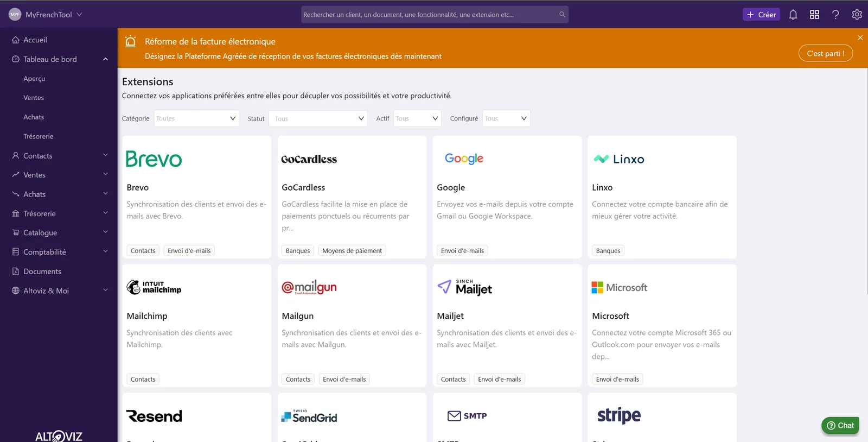Click the alarm bell icon in the orange banner
The height and width of the screenshot is (442, 868).
point(130,41)
